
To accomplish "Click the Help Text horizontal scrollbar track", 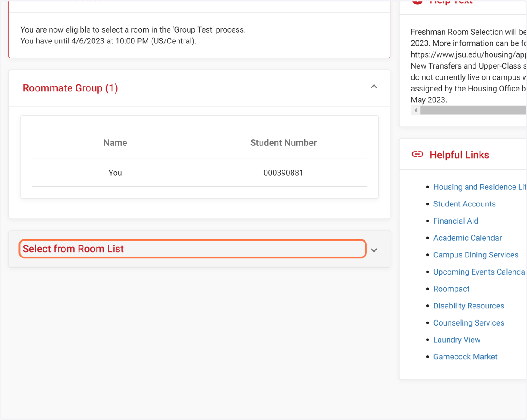I will (473, 110).
